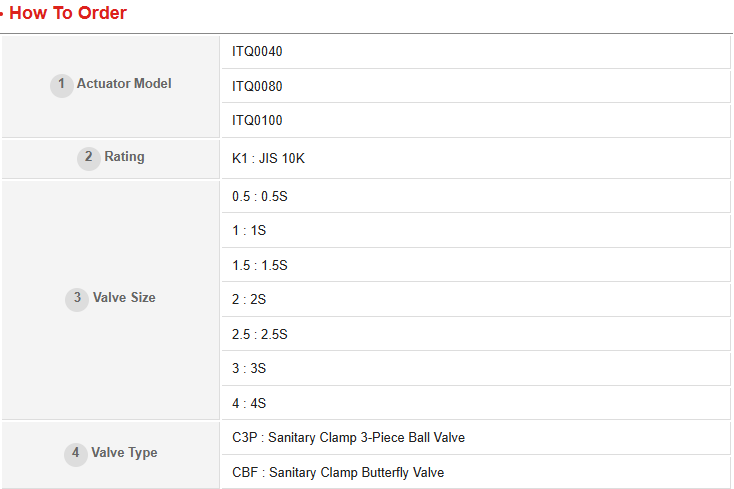Pick the 2 : 2S valve size
Image resolution: width=734 pixels, height=489 pixels.
click(249, 300)
